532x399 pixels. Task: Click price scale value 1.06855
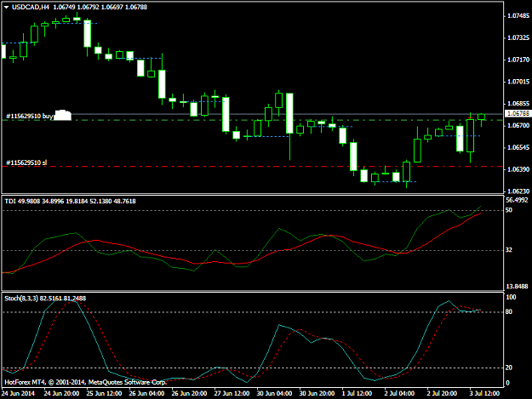pos(518,104)
